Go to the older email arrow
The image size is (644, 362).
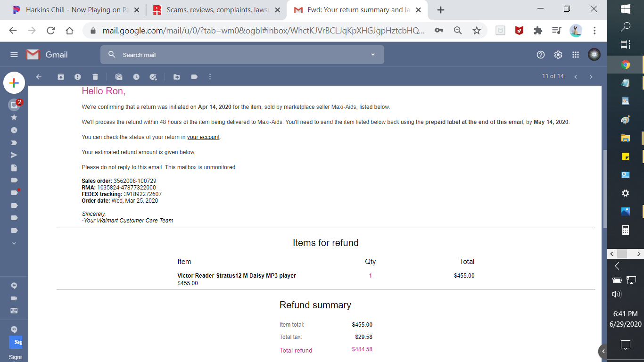591,77
